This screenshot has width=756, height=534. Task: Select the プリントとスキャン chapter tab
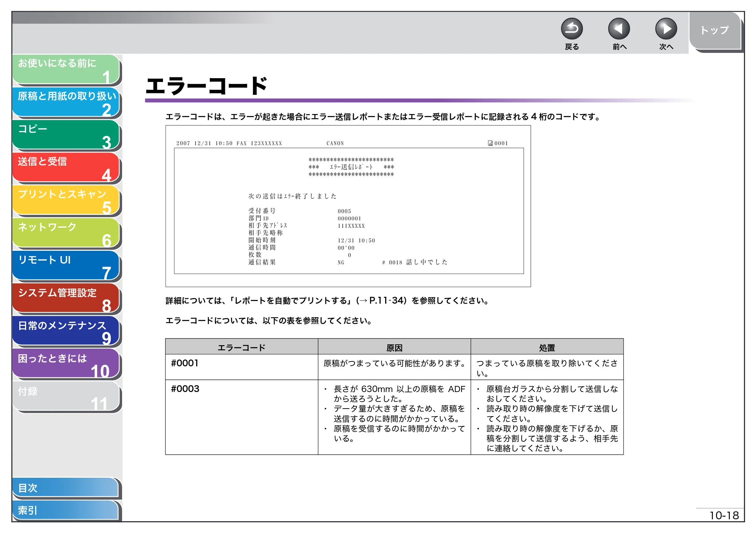(66, 201)
